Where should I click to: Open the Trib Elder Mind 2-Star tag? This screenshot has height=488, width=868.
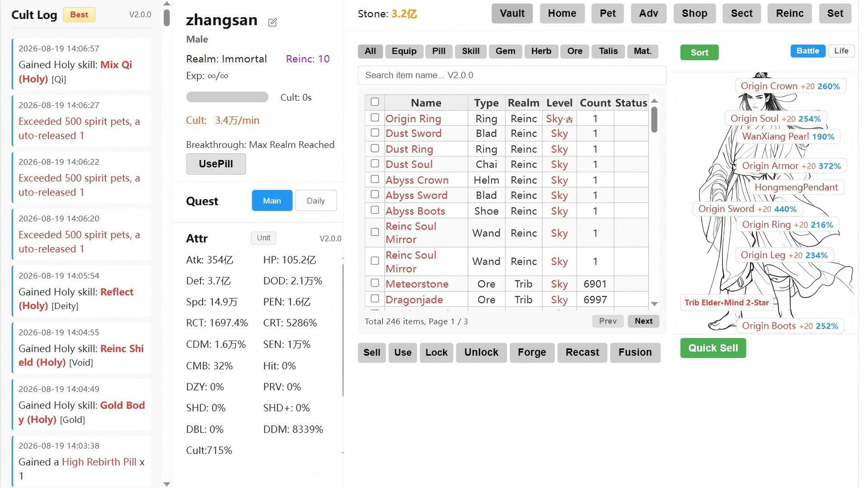coord(726,302)
